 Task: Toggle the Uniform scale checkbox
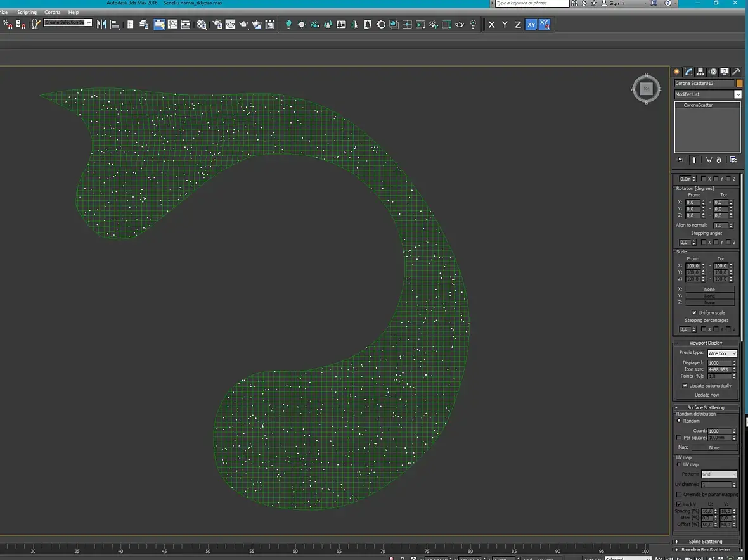click(x=694, y=313)
